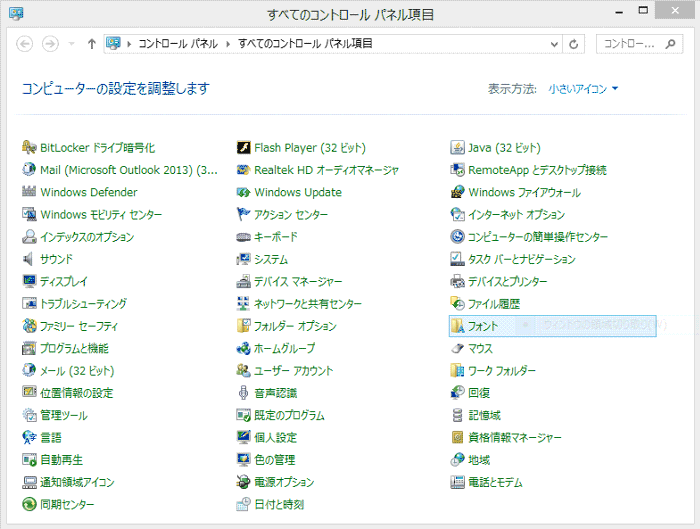Open BitLocker ドライブ暗号化 icon
Screen dimensions: 700x529
pos(29,147)
